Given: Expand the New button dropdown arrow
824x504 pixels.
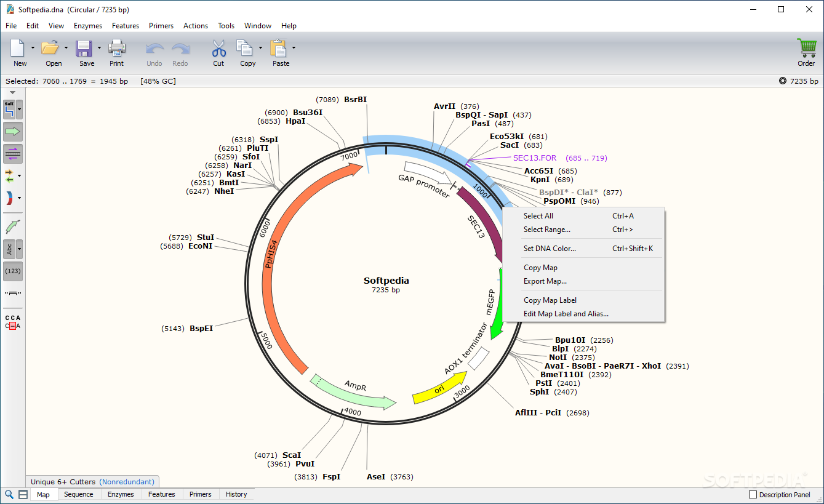Looking at the screenshot, I should coord(33,48).
